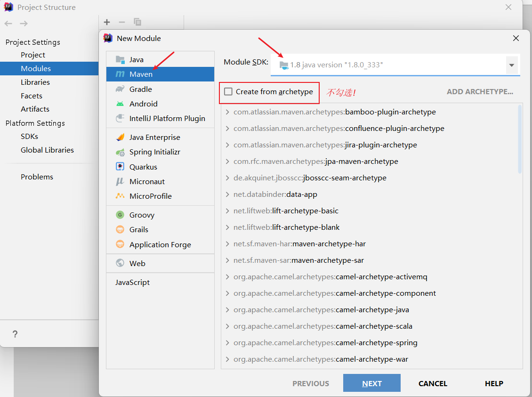Select the Maven module type icon

pos(120,74)
